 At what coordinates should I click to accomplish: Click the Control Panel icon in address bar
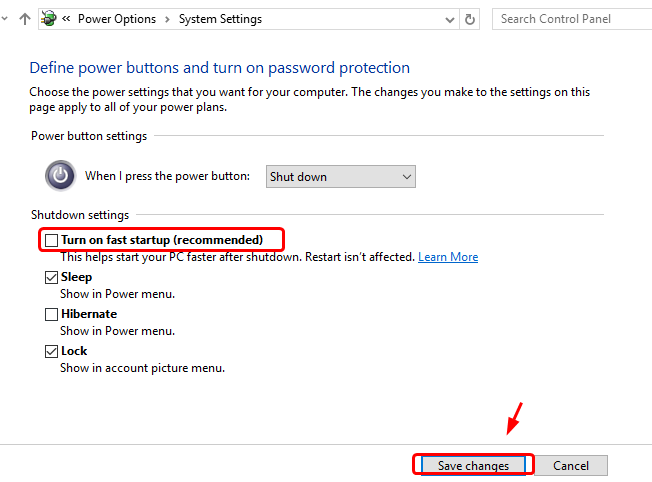coord(48,18)
